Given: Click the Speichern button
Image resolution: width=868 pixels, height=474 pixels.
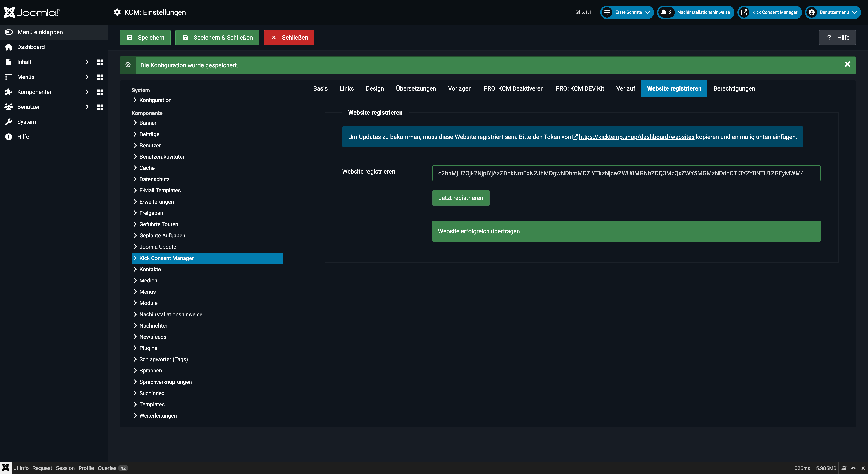Looking at the screenshot, I should (145, 37).
